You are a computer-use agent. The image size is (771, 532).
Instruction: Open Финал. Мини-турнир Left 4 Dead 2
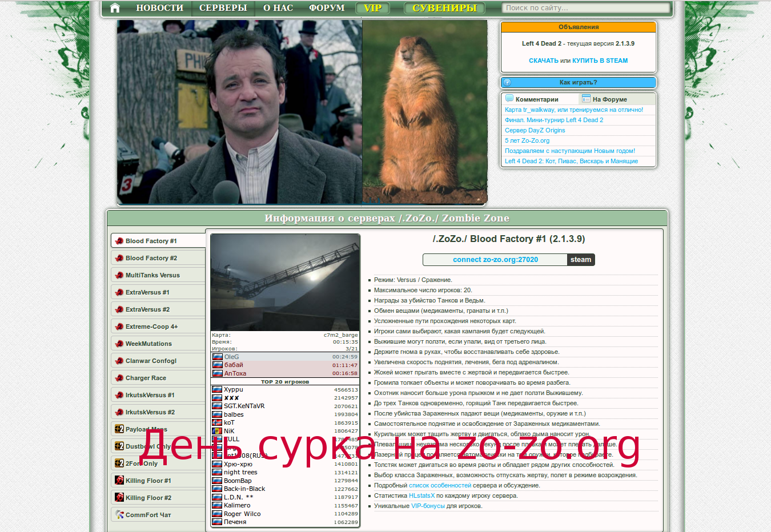(x=554, y=120)
